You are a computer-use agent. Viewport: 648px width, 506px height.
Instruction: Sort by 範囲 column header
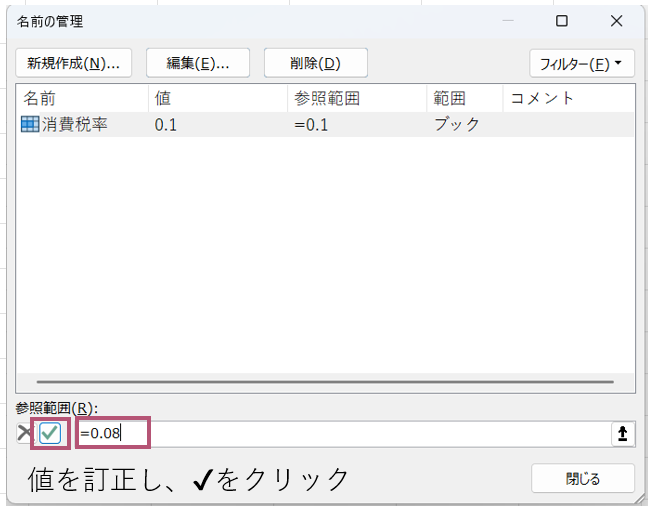coord(465,98)
